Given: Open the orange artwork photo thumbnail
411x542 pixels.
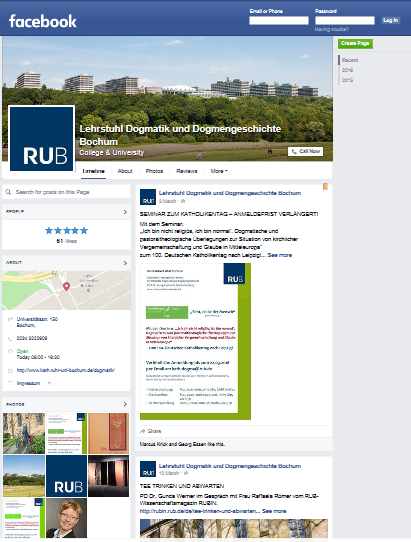Looking at the screenshot, I should (109, 433).
